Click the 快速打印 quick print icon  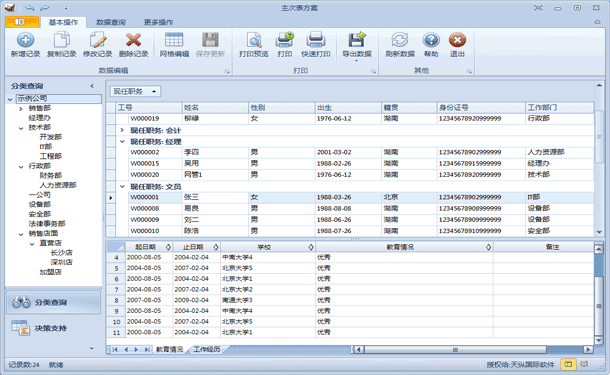(x=316, y=40)
